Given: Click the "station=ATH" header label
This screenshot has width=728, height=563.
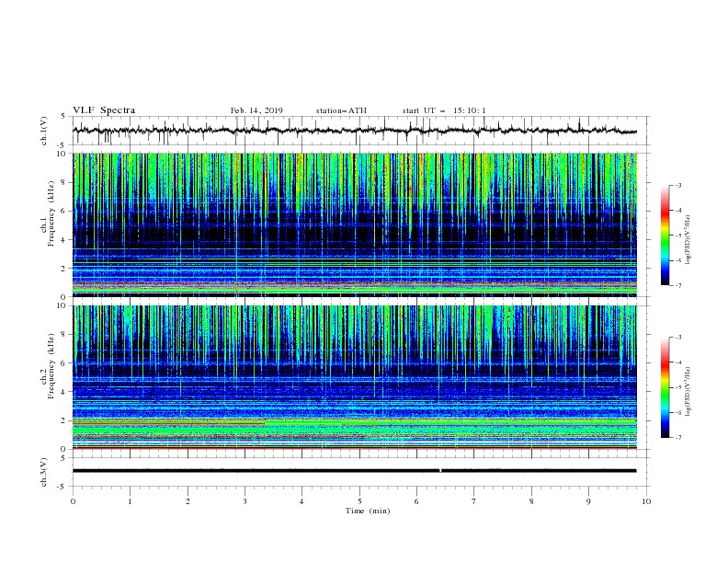Looking at the screenshot, I should click(x=341, y=110).
